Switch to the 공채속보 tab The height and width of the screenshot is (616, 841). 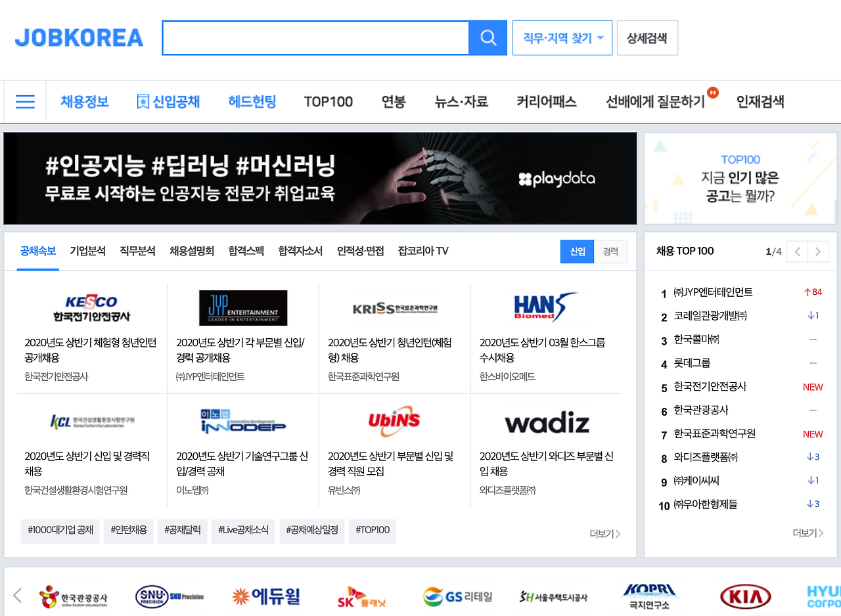coord(38,251)
